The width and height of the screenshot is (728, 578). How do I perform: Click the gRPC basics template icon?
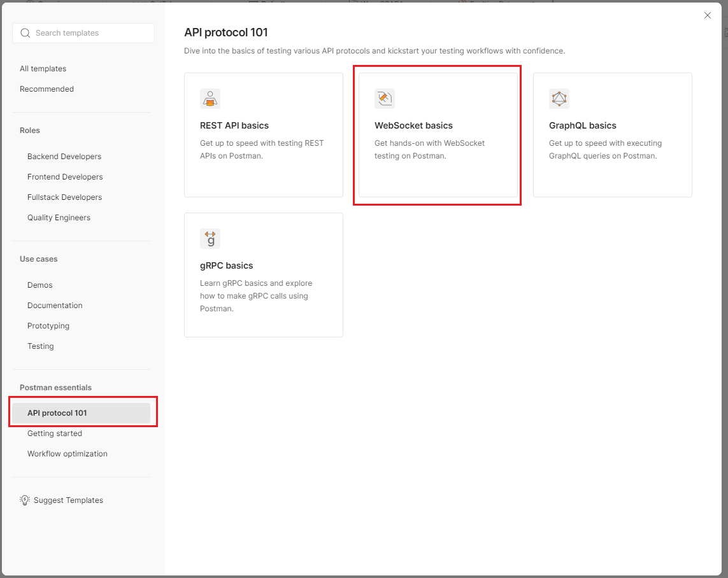tap(210, 239)
